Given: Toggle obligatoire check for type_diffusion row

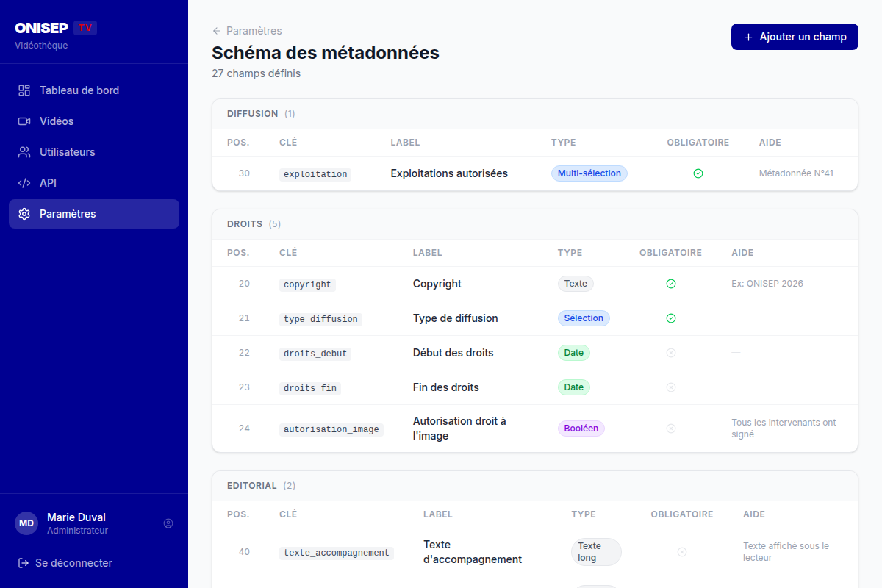Looking at the screenshot, I should pyautogui.click(x=670, y=318).
